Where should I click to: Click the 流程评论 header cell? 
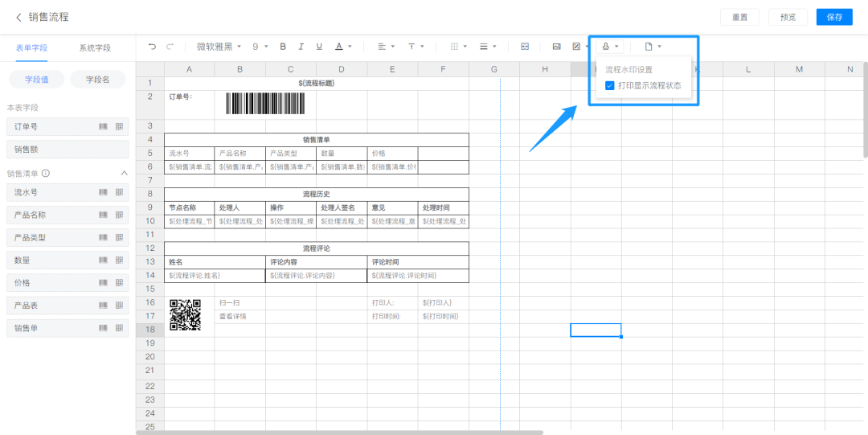pos(317,248)
